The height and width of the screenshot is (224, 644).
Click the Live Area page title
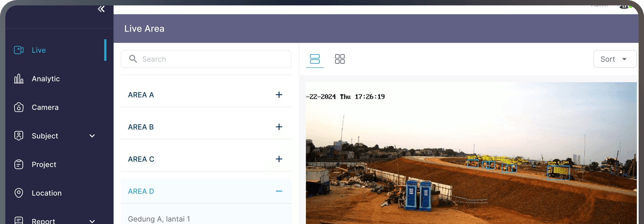[x=144, y=28]
